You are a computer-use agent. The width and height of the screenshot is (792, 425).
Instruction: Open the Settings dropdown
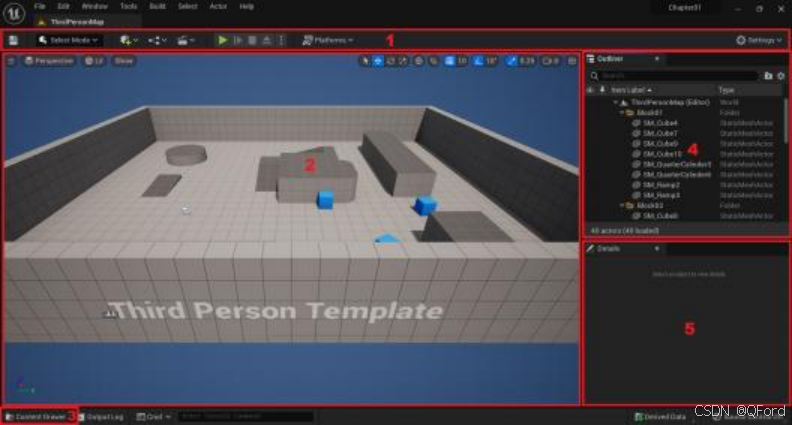pyautogui.click(x=759, y=40)
